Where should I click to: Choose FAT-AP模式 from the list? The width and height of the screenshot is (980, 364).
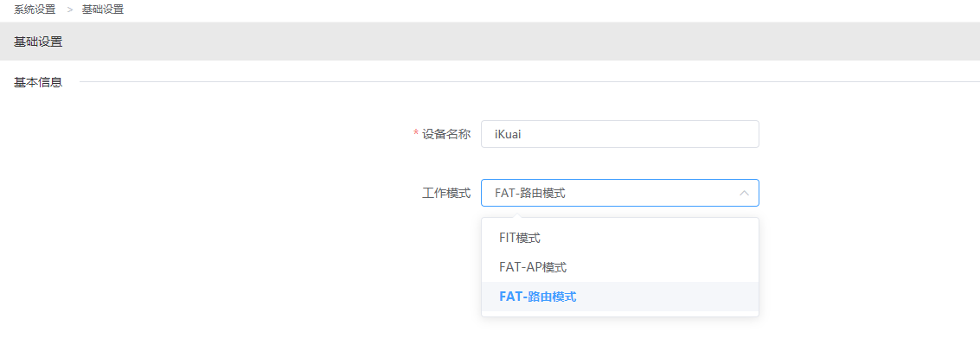[620, 267]
